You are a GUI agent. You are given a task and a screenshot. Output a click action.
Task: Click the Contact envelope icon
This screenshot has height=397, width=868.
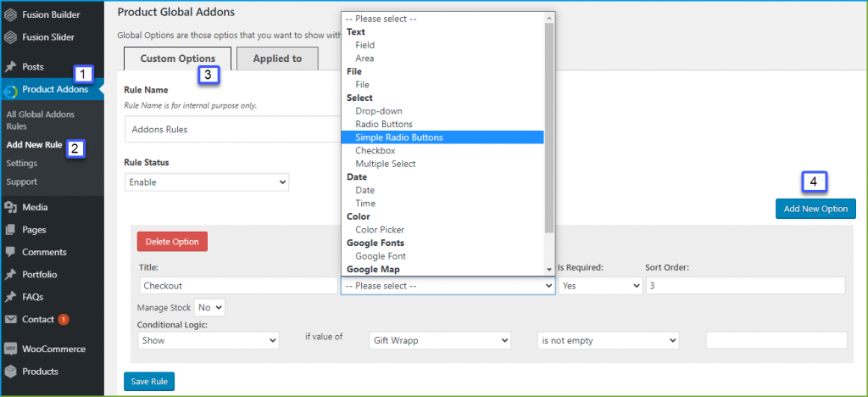click(9, 320)
